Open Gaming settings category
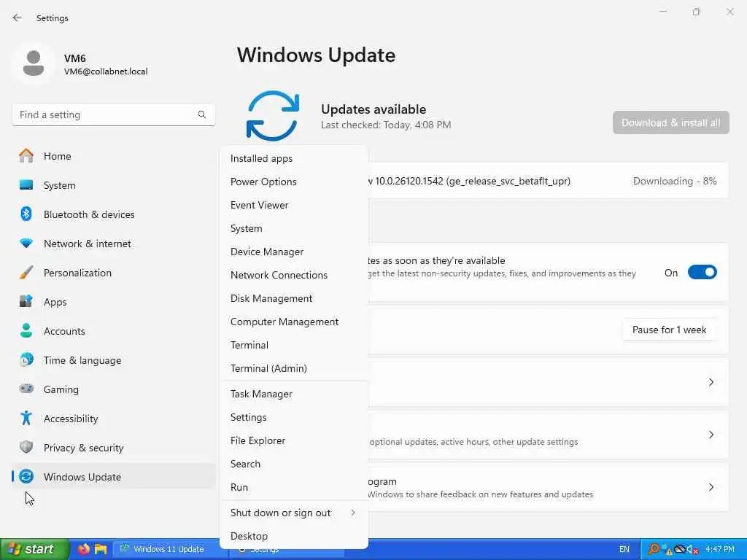Viewport: 747px width, 560px height. pyautogui.click(x=113, y=389)
